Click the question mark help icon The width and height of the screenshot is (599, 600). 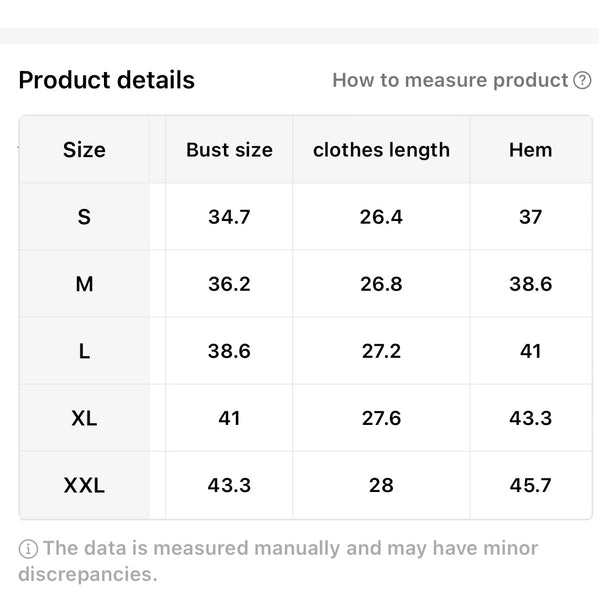(582, 80)
